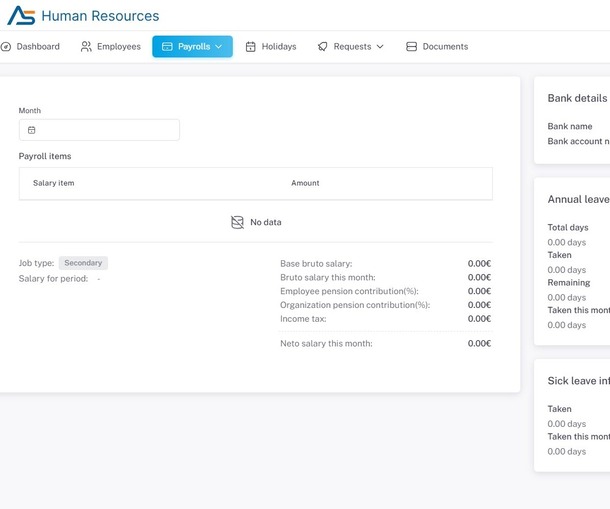This screenshot has width=610, height=509.
Task: Click the Dashboard gauge icon
Action: pos(6,47)
